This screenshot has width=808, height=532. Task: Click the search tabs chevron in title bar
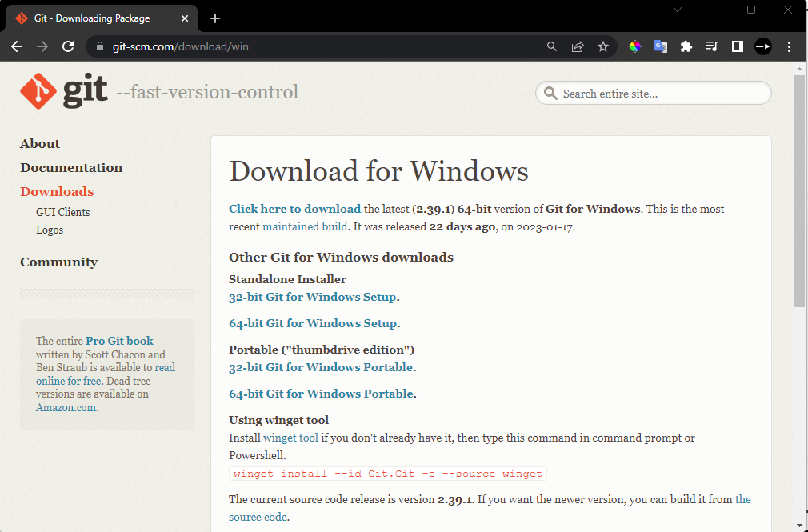tap(678, 10)
